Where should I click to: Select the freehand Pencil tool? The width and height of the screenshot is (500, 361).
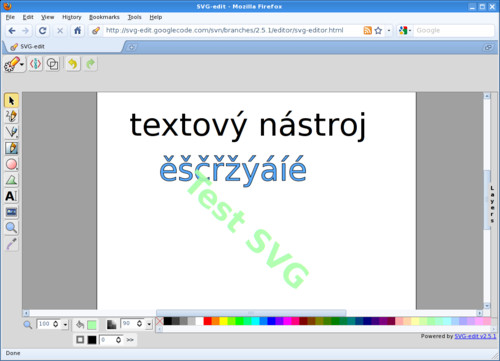(11, 116)
